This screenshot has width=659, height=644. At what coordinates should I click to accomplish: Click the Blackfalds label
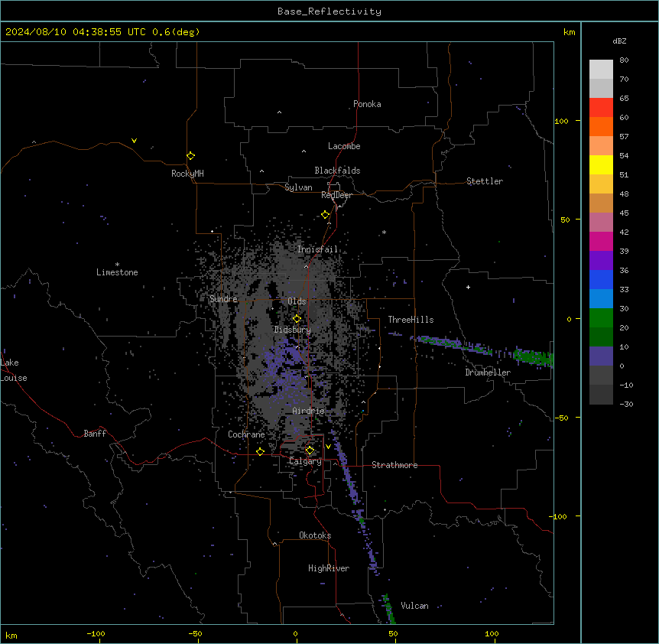coord(337,171)
